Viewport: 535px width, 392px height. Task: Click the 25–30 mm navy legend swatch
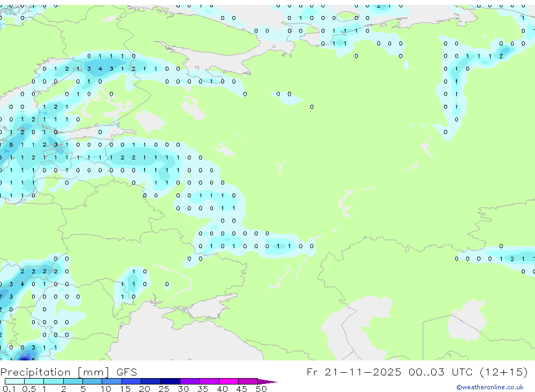(x=170, y=381)
